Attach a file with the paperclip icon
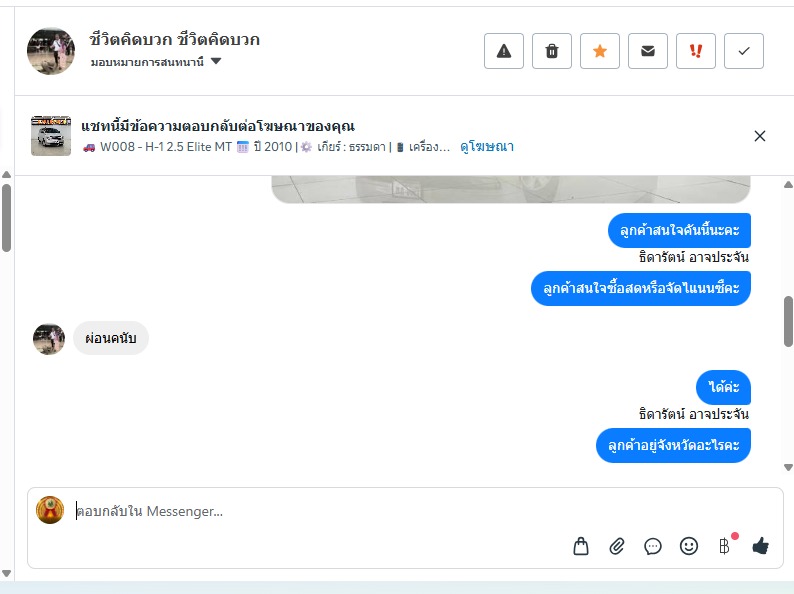Viewport: 794px width, 594px height. point(617,546)
